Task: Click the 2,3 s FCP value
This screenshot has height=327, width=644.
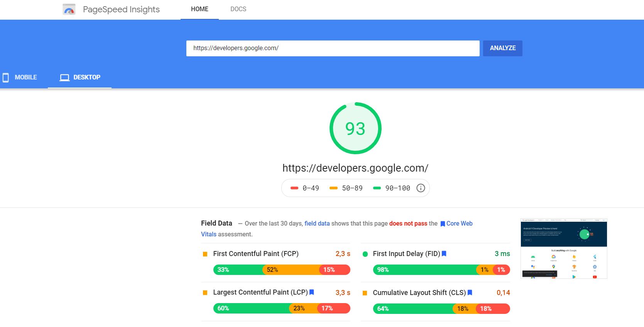Action: click(x=343, y=254)
